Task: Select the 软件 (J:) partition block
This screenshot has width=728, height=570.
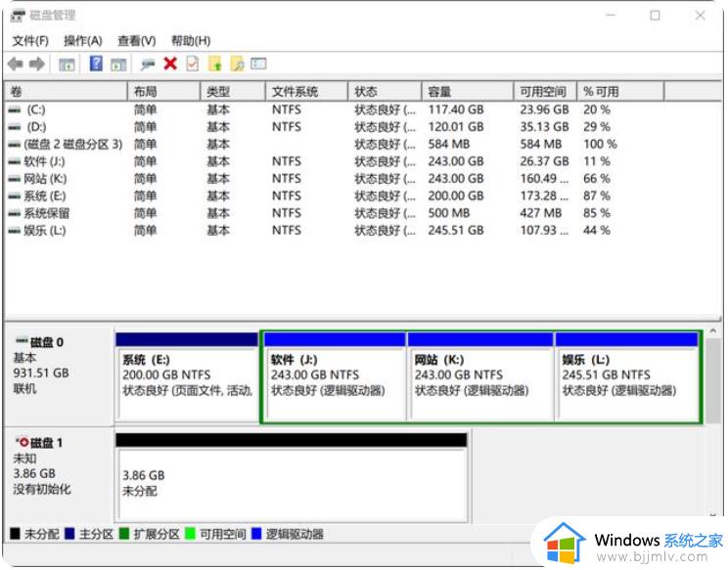Action: pos(335,376)
